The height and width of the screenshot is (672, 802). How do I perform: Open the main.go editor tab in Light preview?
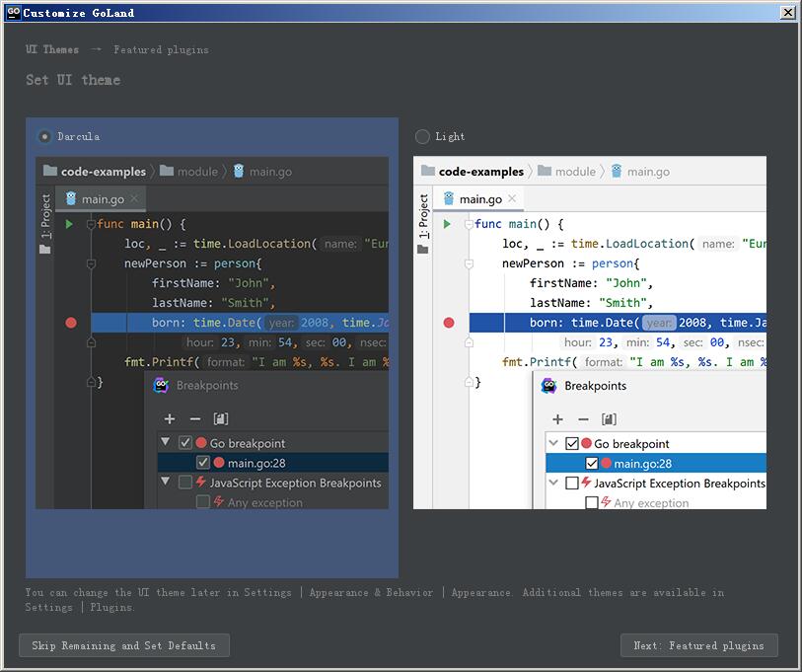point(478,199)
